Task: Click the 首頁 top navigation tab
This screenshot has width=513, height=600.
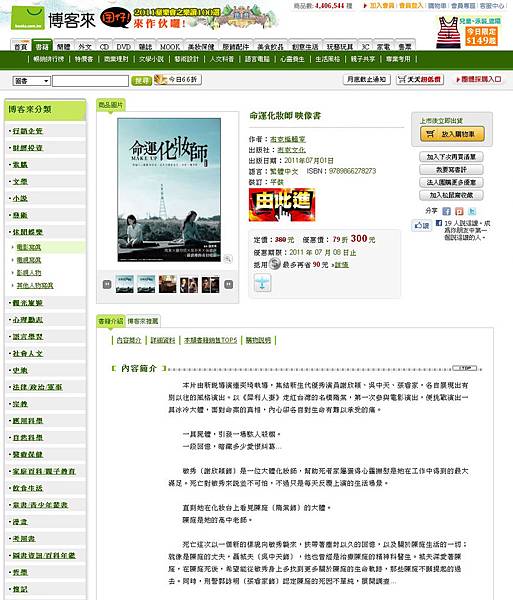Action: 21,46
